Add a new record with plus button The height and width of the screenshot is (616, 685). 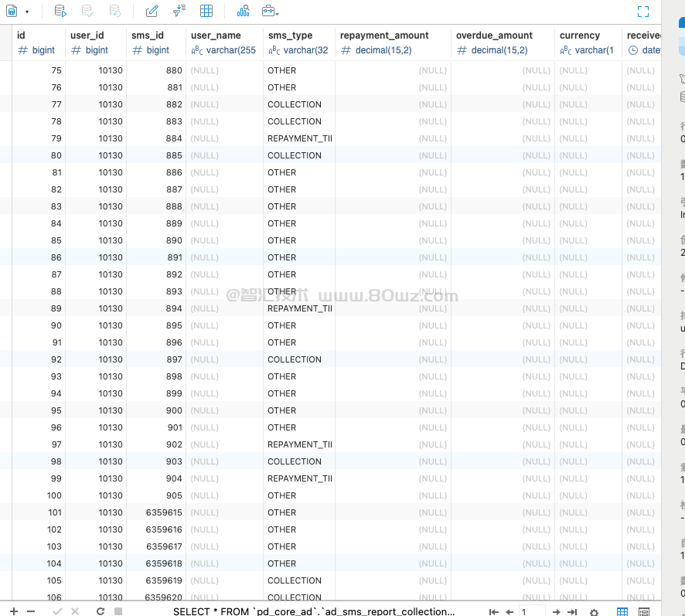coord(13,611)
